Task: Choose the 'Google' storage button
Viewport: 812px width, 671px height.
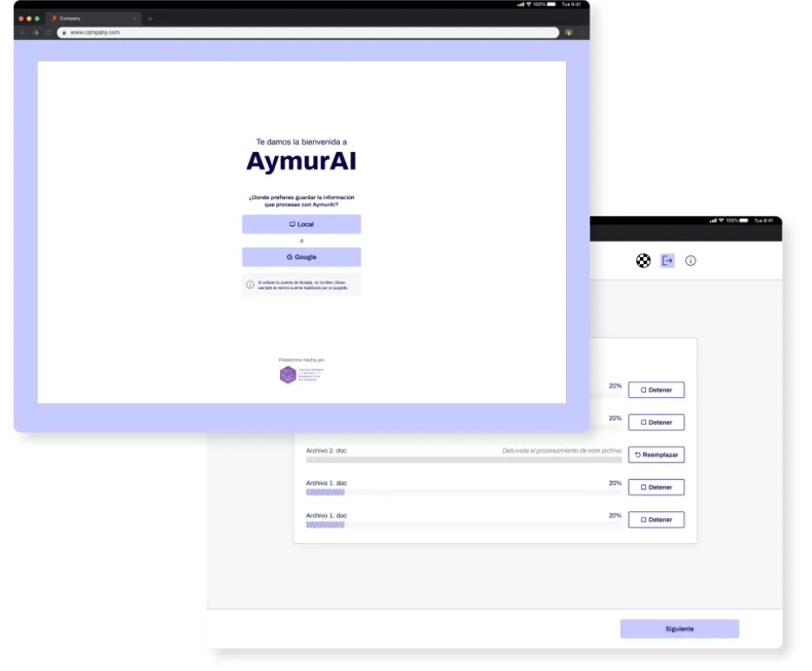Action: (301, 257)
